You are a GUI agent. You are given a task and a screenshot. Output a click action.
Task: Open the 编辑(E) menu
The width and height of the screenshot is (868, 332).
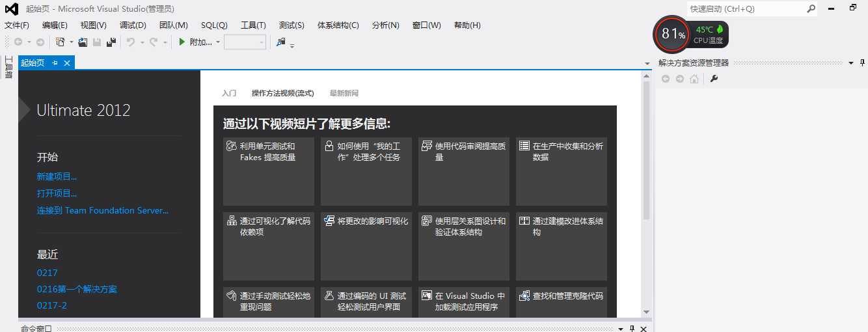[55, 25]
